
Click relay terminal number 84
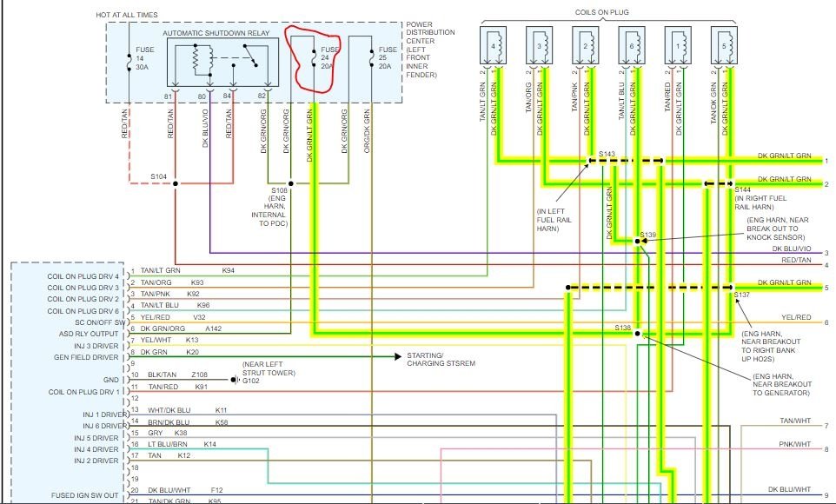[227, 96]
